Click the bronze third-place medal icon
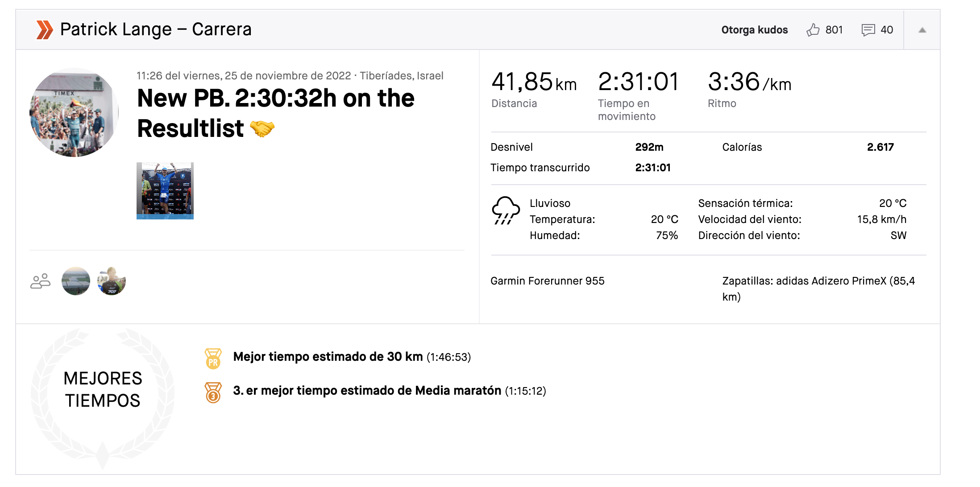Viewport: 980px width, 487px height. [x=213, y=392]
